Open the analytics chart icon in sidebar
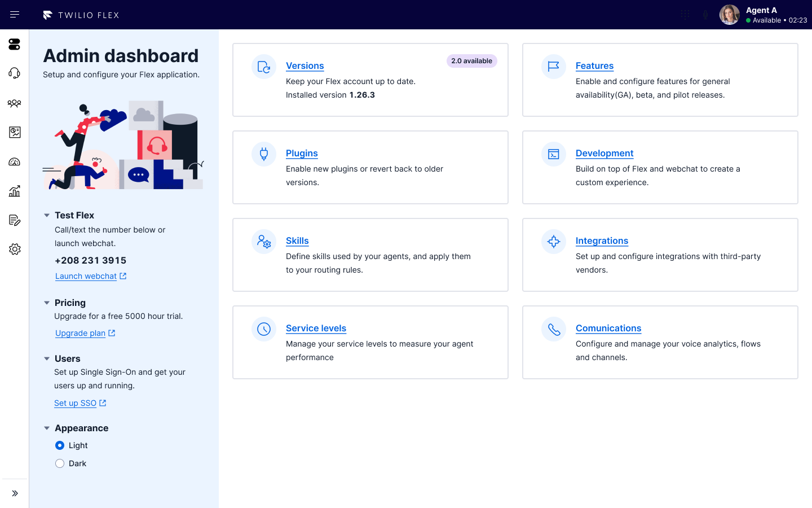The height and width of the screenshot is (508, 812). (x=15, y=191)
